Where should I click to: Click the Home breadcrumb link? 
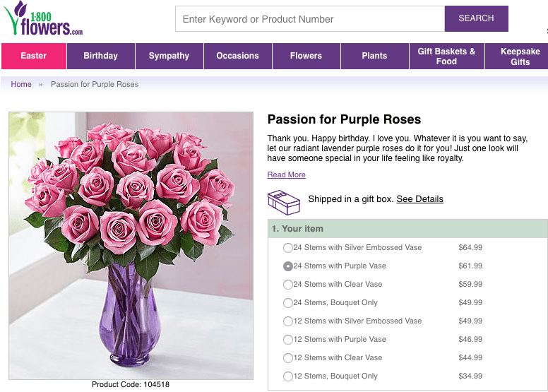click(21, 84)
